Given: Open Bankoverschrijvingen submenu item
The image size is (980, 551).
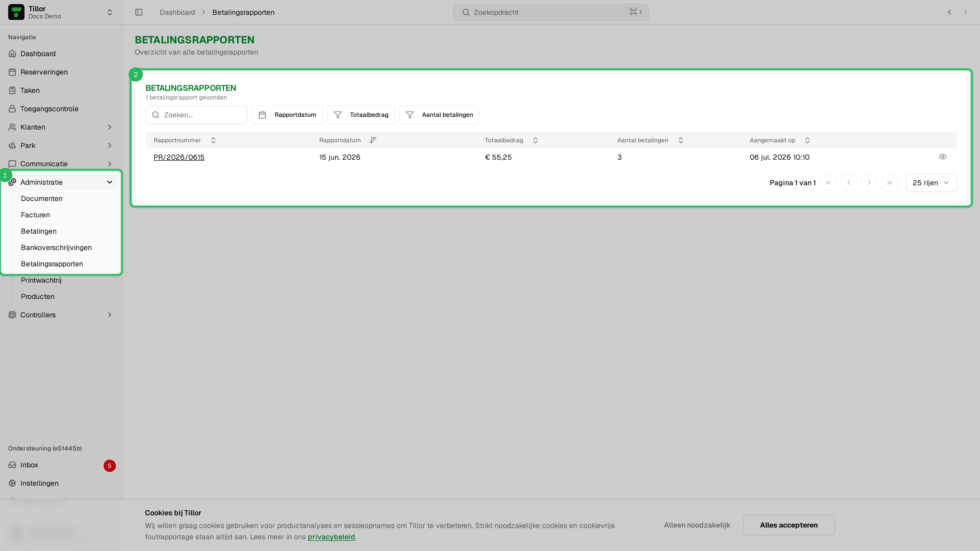Looking at the screenshot, I should pos(56,247).
